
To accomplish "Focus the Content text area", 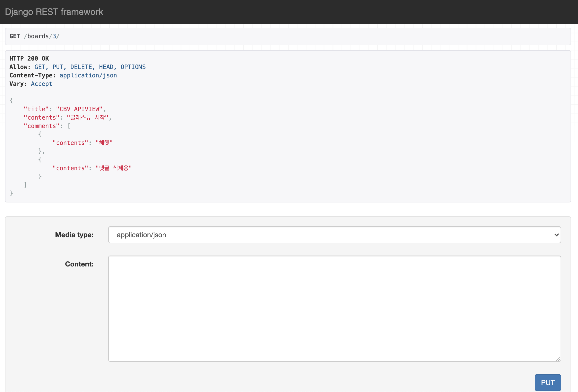I will [334, 308].
